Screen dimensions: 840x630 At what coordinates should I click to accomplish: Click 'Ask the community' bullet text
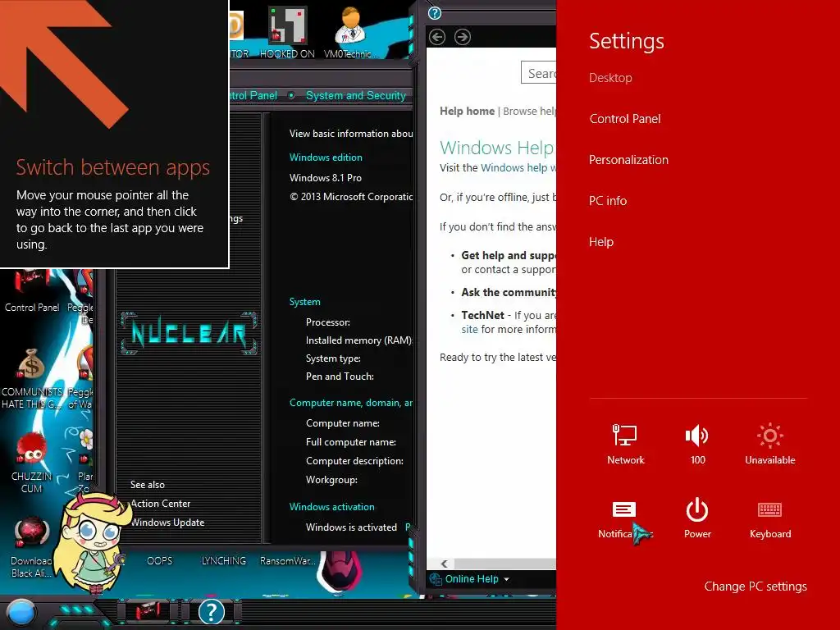click(x=509, y=293)
